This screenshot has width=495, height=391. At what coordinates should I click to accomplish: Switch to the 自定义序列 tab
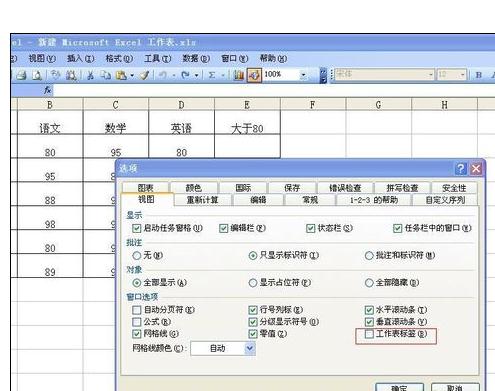pos(445,200)
